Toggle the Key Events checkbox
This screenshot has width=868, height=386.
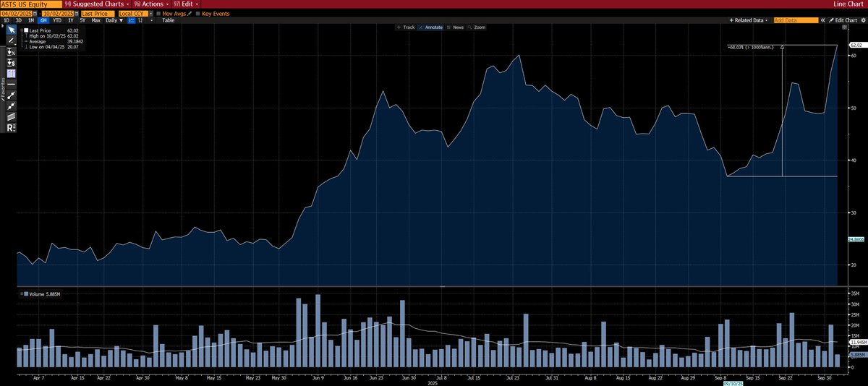pos(198,14)
